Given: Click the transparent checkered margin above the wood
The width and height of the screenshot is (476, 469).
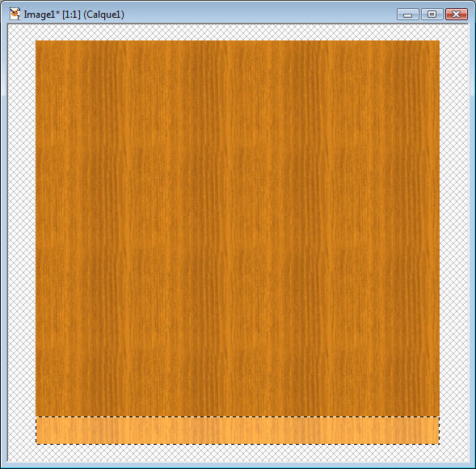Looking at the screenshot, I should (238, 32).
